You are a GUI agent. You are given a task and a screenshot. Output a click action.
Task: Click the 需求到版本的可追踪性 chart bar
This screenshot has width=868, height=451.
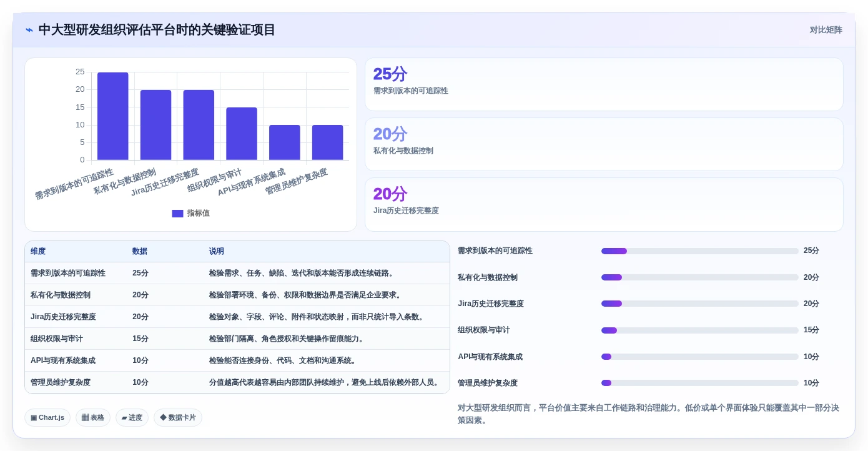click(x=113, y=116)
